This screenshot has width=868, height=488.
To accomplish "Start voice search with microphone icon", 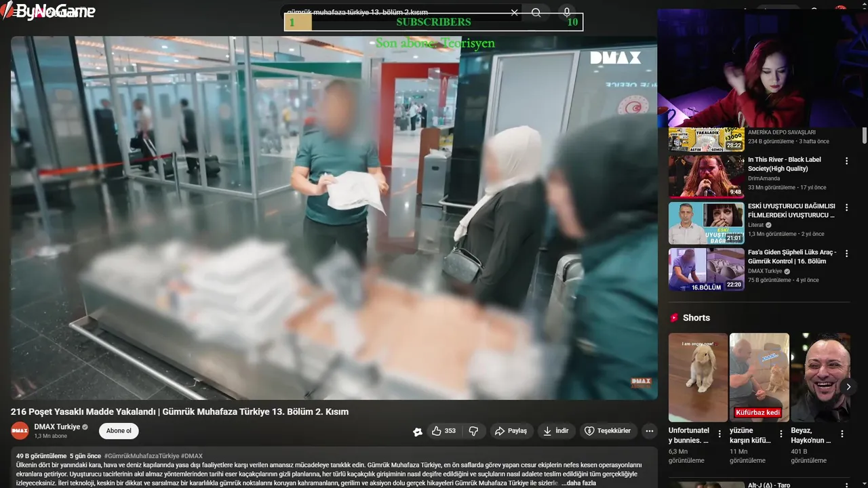I will click(567, 12).
